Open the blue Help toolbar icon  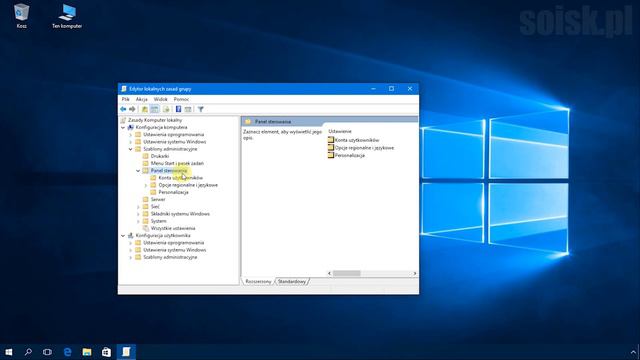[x=178, y=109]
